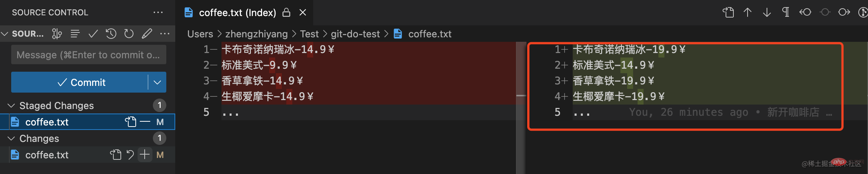Open the source control graph icon

pyautogui.click(x=57, y=34)
